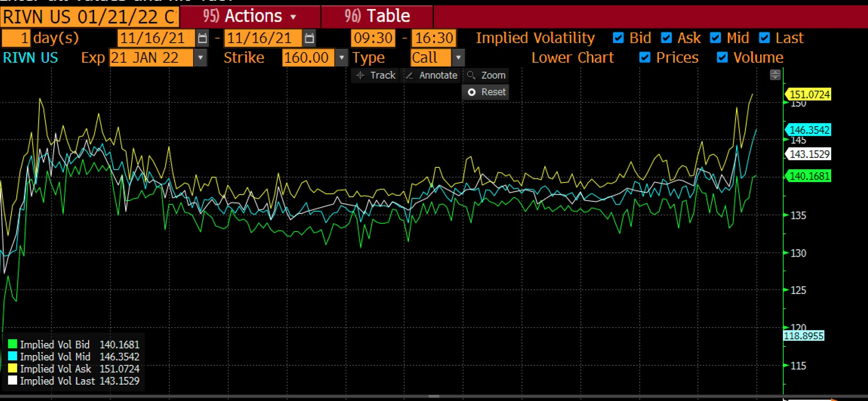This screenshot has width=868, height=401.
Task: Click the 143.1529 white axis value label
Action: (808, 154)
